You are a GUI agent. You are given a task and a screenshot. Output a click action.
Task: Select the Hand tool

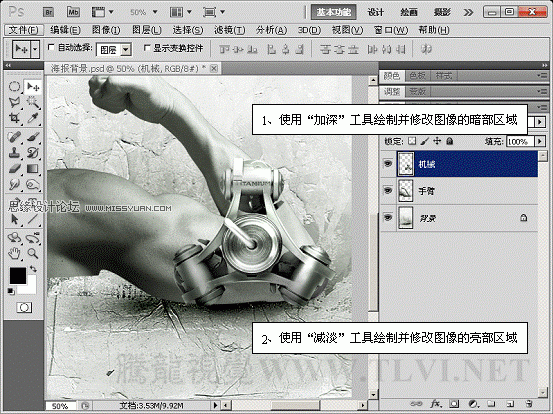[x=14, y=253]
